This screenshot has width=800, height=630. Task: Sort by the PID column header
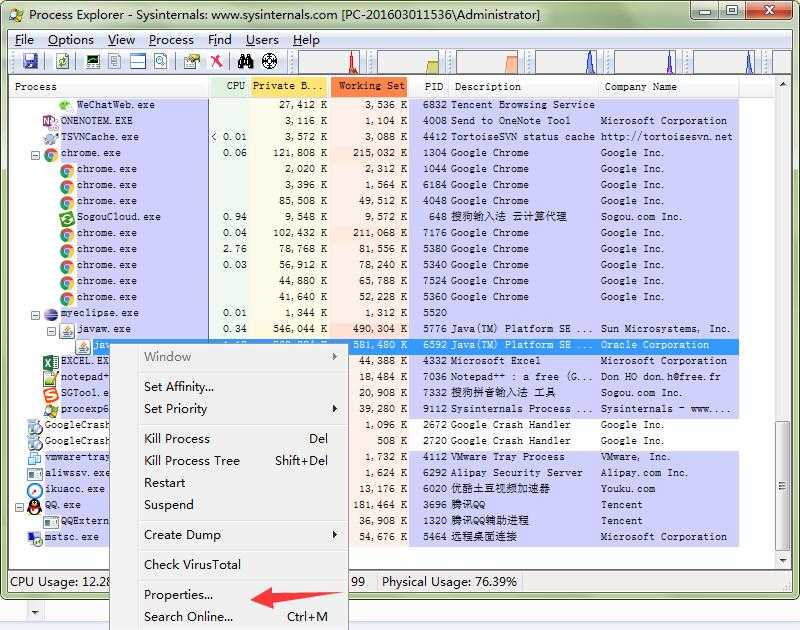432,87
